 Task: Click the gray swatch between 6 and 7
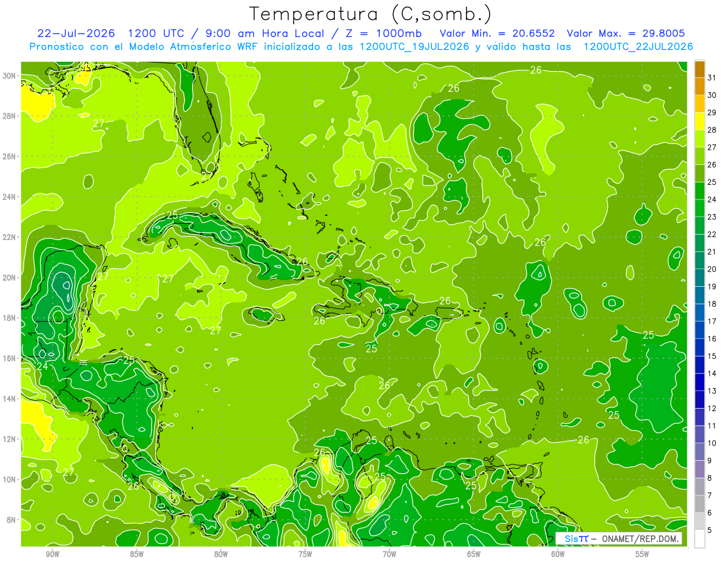click(x=700, y=504)
